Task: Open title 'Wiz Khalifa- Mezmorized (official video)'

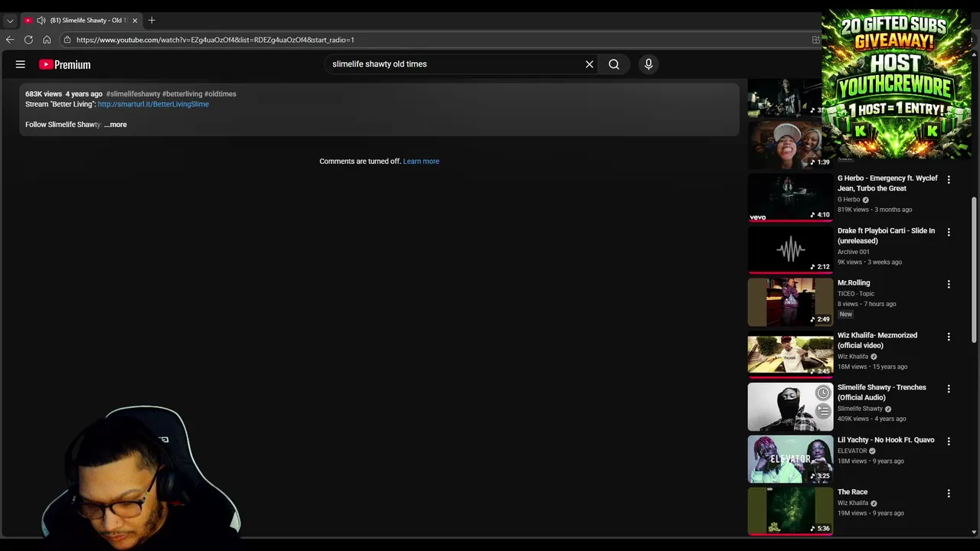Action: pyautogui.click(x=877, y=341)
